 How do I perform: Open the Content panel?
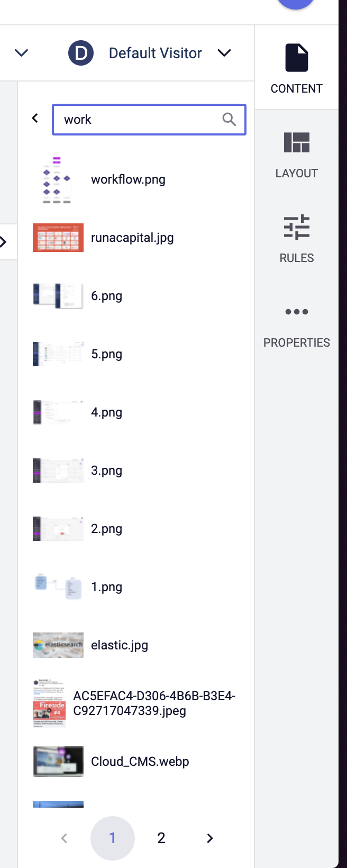click(x=296, y=67)
